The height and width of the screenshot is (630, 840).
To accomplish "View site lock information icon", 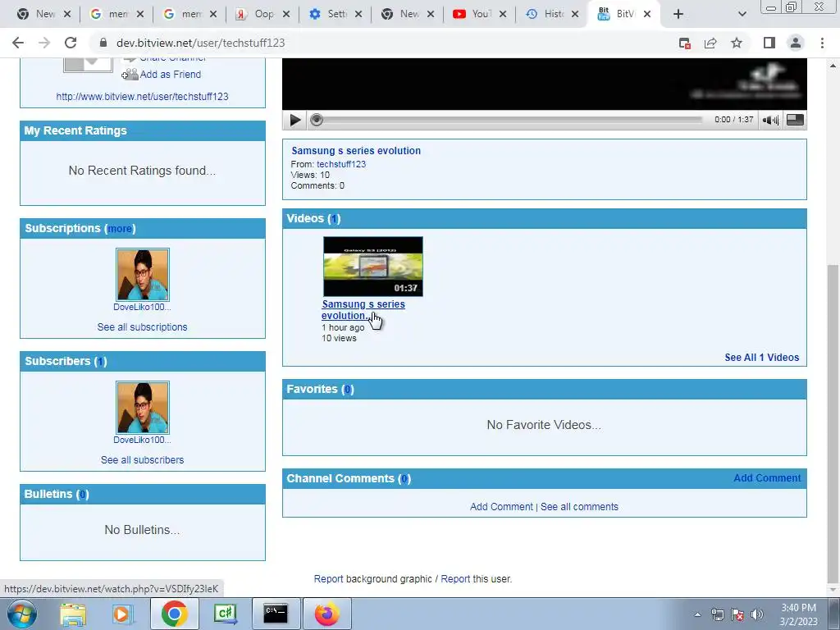I will (103, 43).
